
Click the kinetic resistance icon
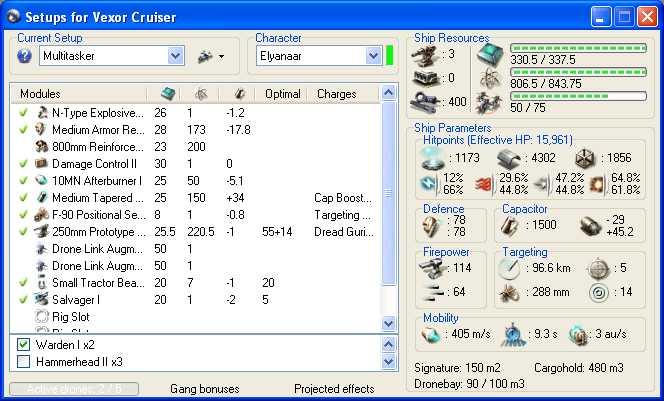(x=542, y=184)
